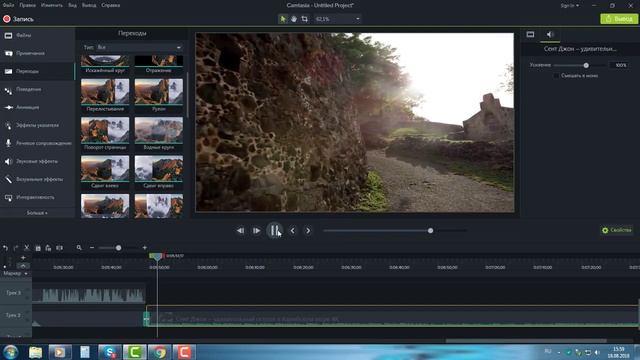The height and width of the screenshot is (360, 640).
Task: Select the crop tool in canvas toolbar
Action: coord(304,19)
